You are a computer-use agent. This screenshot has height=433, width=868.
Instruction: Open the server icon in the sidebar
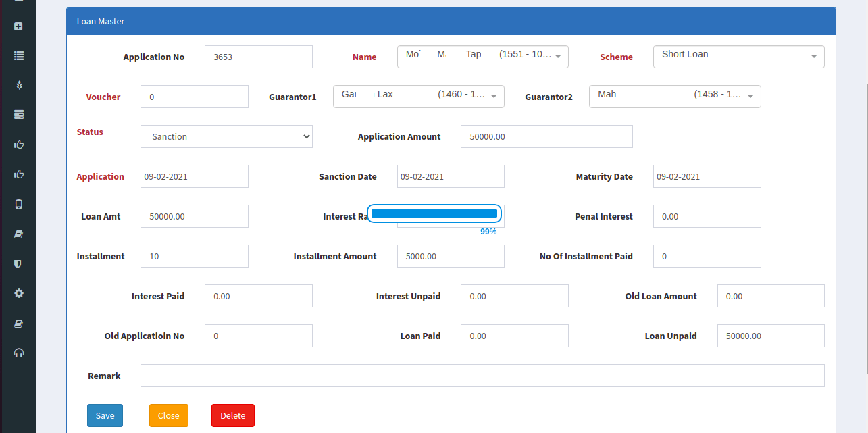(x=18, y=115)
